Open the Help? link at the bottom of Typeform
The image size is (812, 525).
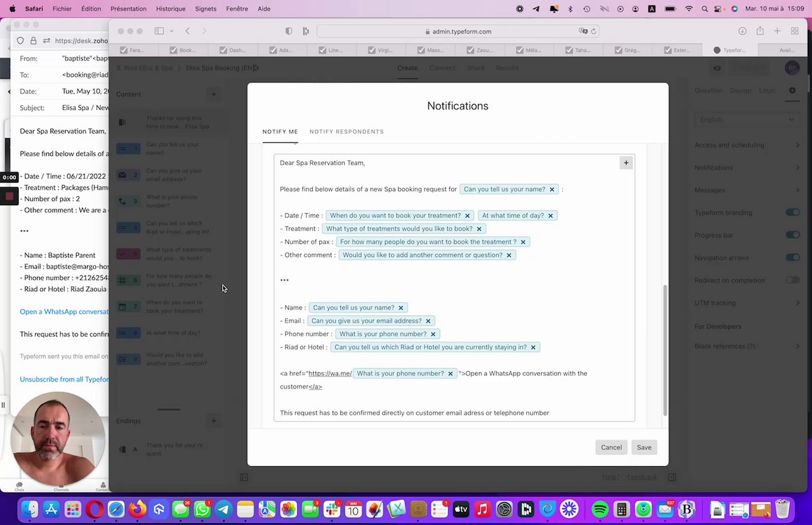click(x=611, y=477)
